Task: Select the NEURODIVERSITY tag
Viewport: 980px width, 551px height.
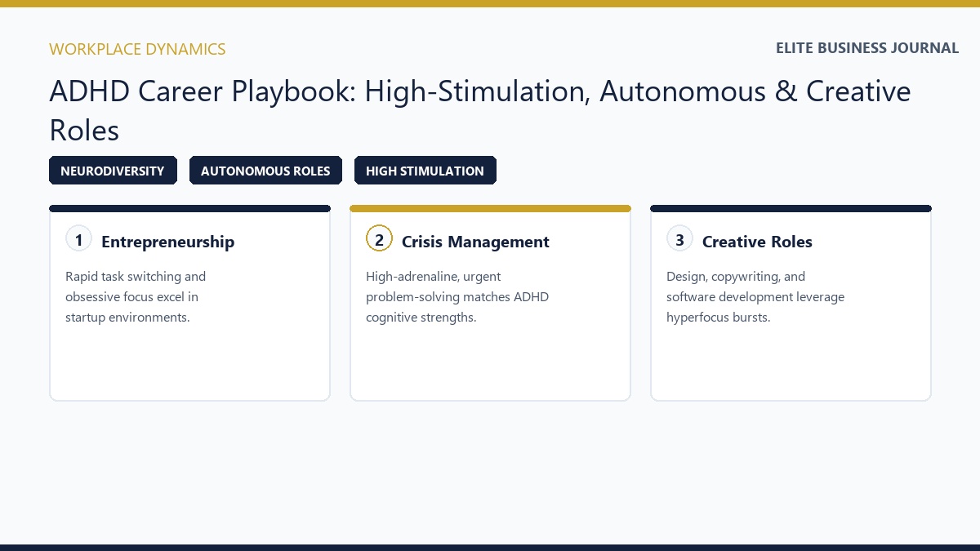Action: (x=113, y=171)
